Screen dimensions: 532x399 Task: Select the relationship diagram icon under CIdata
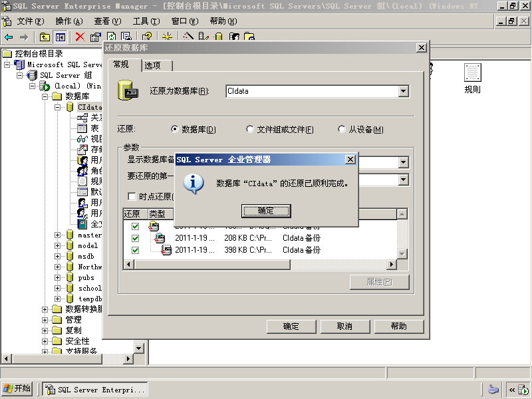click(x=82, y=118)
